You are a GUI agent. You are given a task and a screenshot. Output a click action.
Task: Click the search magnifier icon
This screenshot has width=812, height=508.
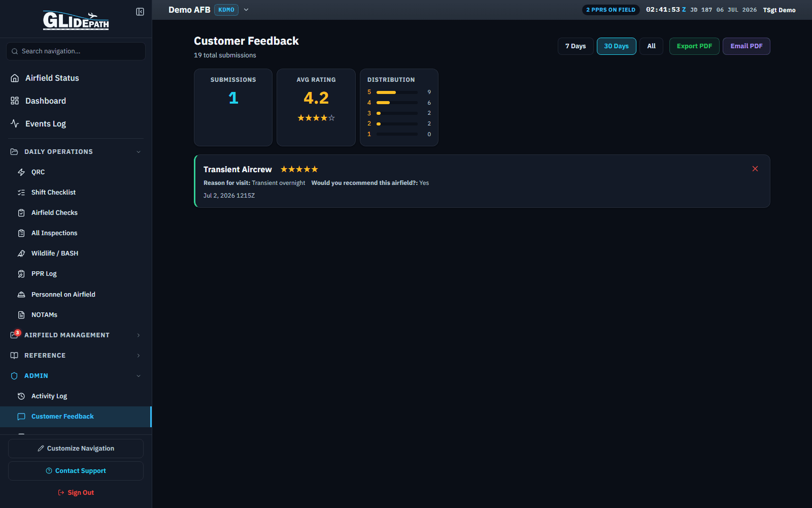(x=15, y=51)
